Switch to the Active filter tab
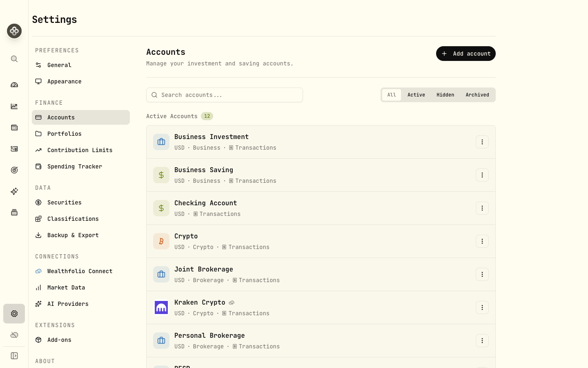The width and height of the screenshot is (588, 368). (416, 95)
